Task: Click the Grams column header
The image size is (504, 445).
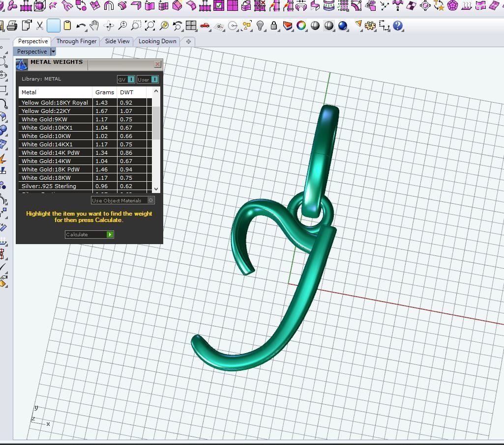Action: pos(105,92)
